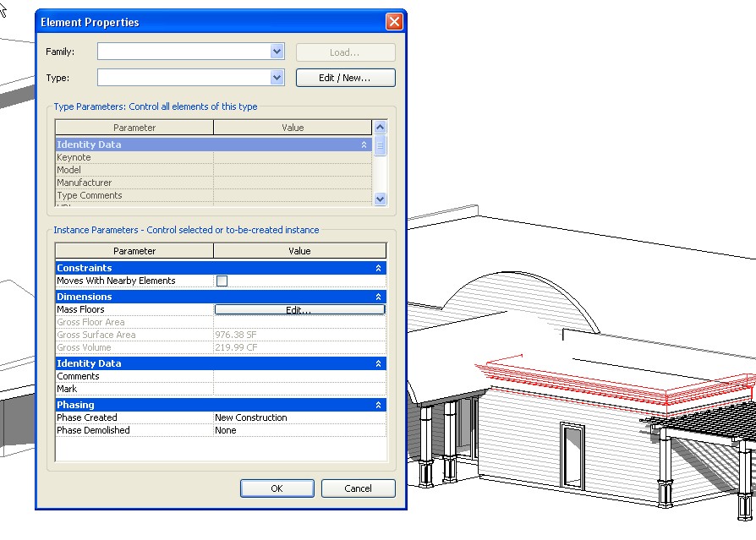The height and width of the screenshot is (540, 756).
Task: Click the type Parameter column header
Action: tap(134, 128)
